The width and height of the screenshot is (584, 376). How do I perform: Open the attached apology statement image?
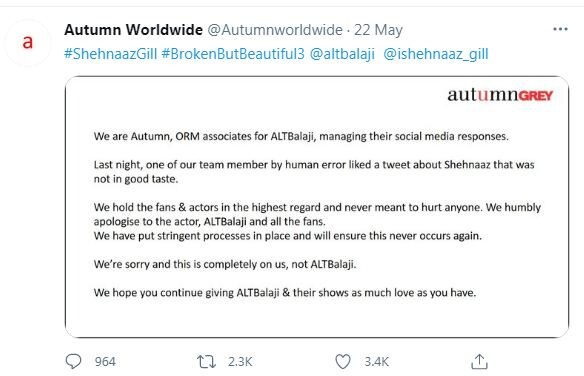(317, 207)
